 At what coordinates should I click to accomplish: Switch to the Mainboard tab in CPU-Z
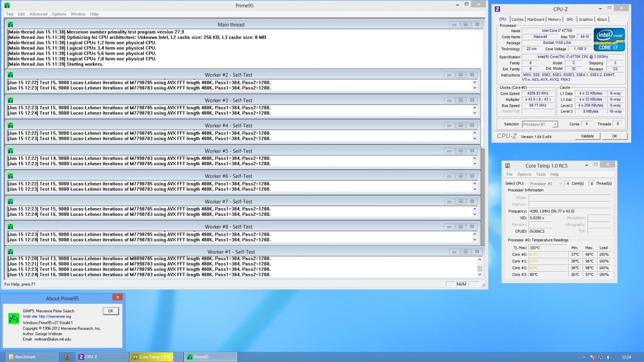[x=535, y=19]
